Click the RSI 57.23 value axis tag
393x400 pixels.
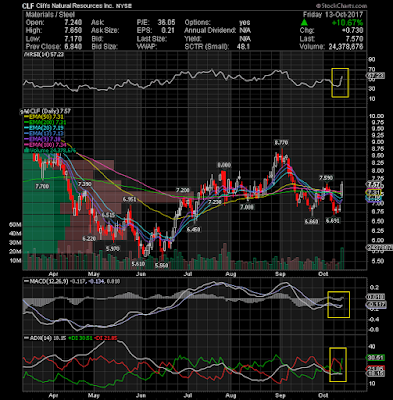375,76
